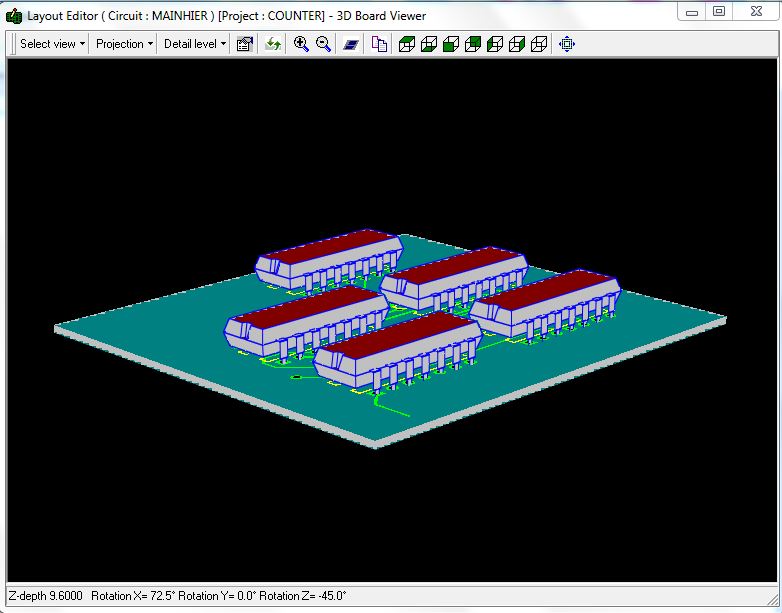The height and width of the screenshot is (613, 782).
Task: Open the 3D viewer properties icon
Action: point(244,44)
